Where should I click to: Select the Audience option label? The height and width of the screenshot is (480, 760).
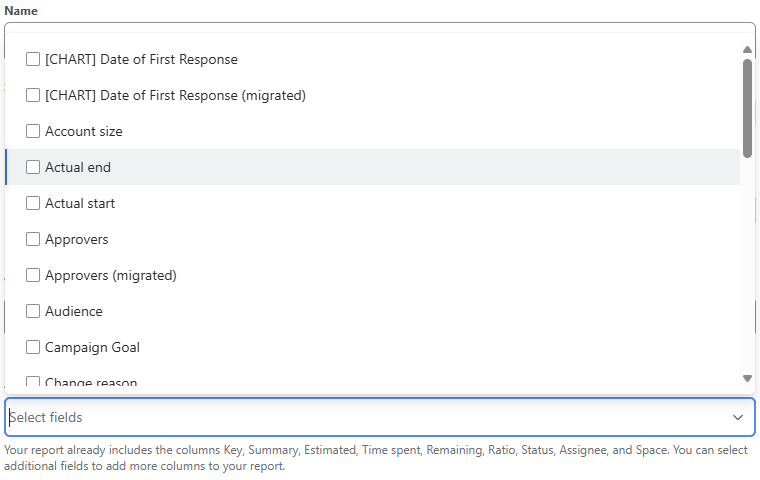[x=74, y=311]
